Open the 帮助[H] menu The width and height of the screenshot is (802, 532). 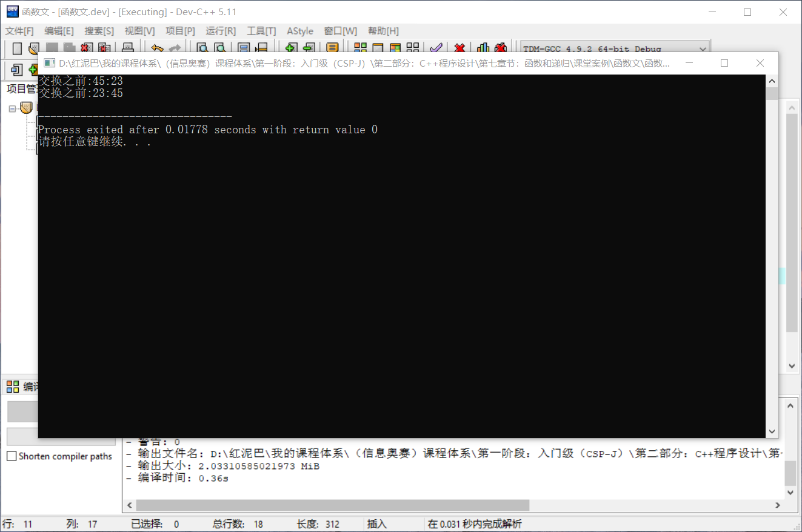(x=383, y=31)
